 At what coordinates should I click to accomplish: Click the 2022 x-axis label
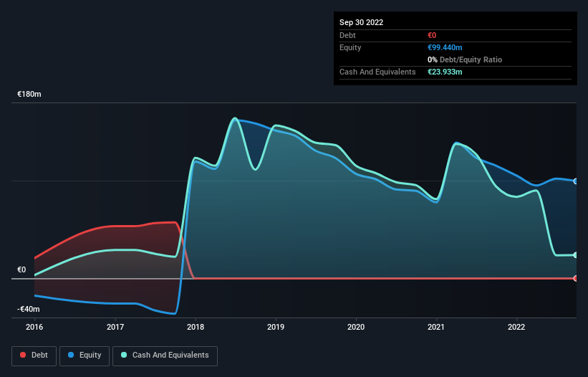click(x=516, y=327)
